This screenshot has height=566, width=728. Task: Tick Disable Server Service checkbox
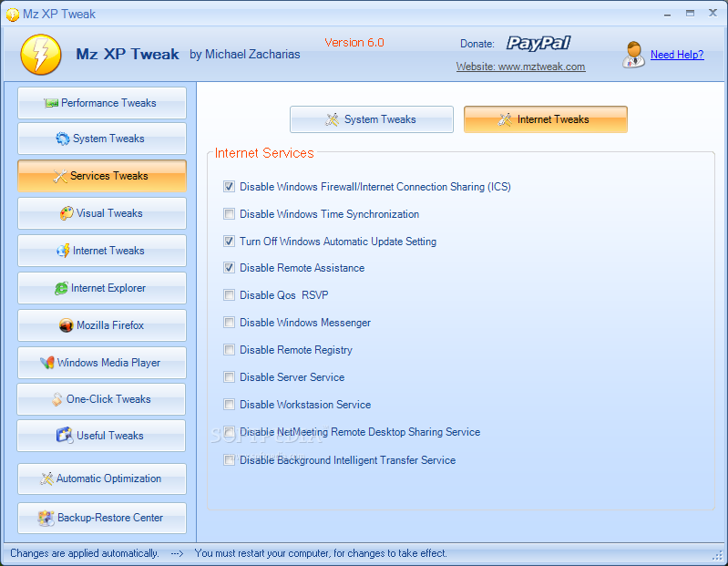229,377
